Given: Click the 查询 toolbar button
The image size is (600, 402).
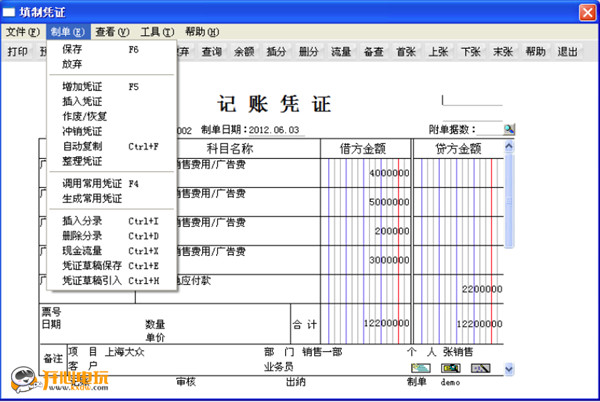Looking at the screenshot, I should click(x=212, y=52).
